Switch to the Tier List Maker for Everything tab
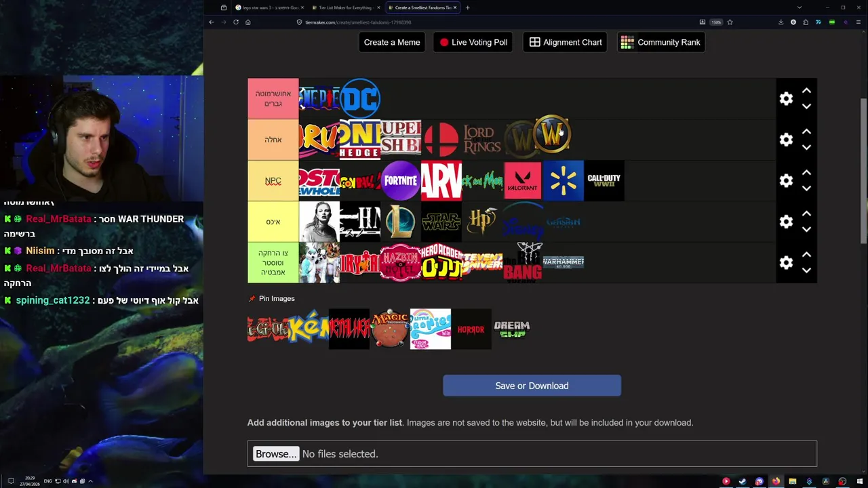868x488 pixels. [344, 7]
